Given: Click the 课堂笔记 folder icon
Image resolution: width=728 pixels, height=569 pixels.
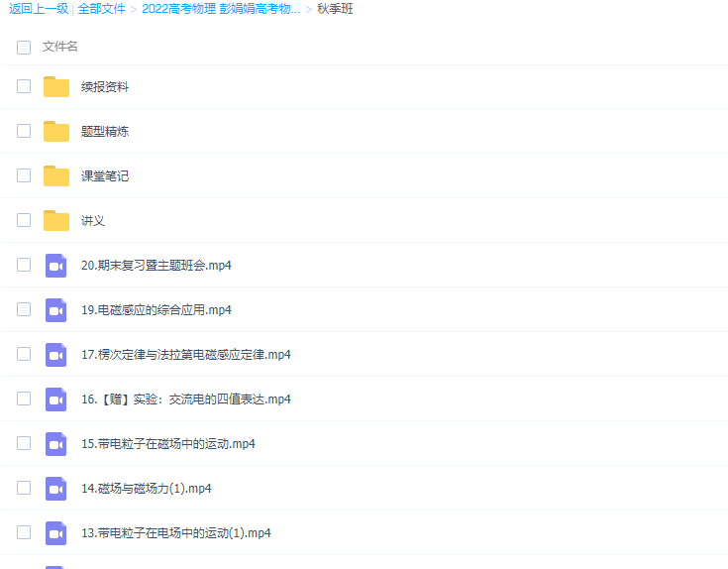Looking at the screenshot, I should coord(56,176).
